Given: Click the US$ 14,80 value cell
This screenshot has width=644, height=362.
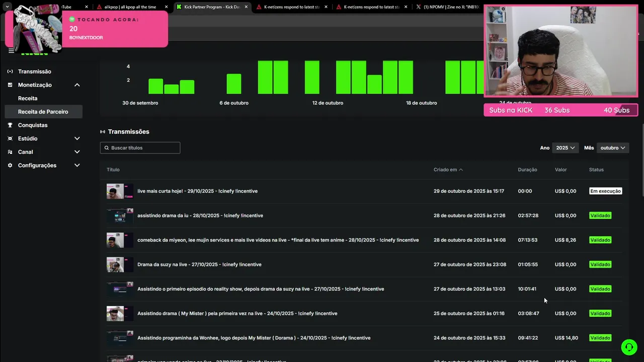Looking at the screenshot, I should click(567, 338).
